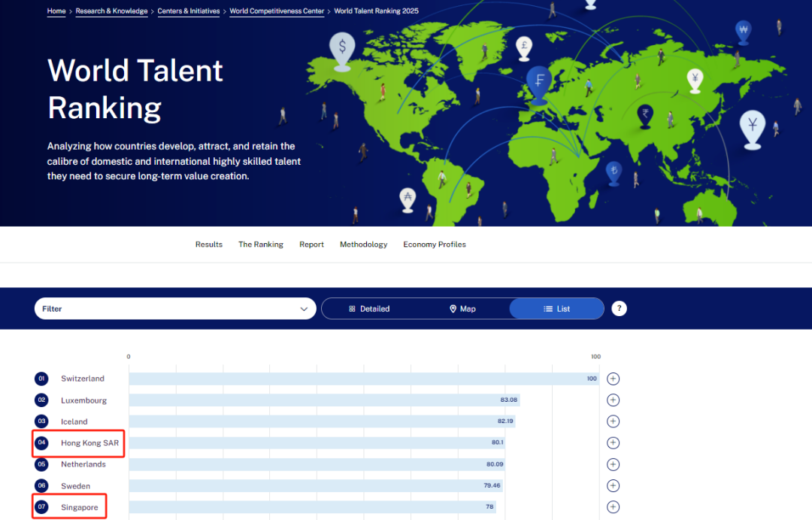Select the List view toggle
The image size is (812, 520).
556,309
